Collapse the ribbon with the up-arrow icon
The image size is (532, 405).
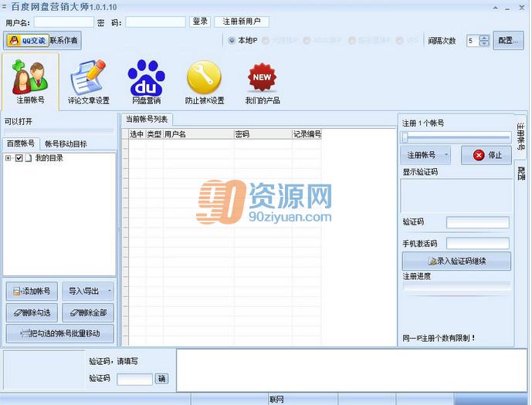pyautogui.click(x=496, y=8)
